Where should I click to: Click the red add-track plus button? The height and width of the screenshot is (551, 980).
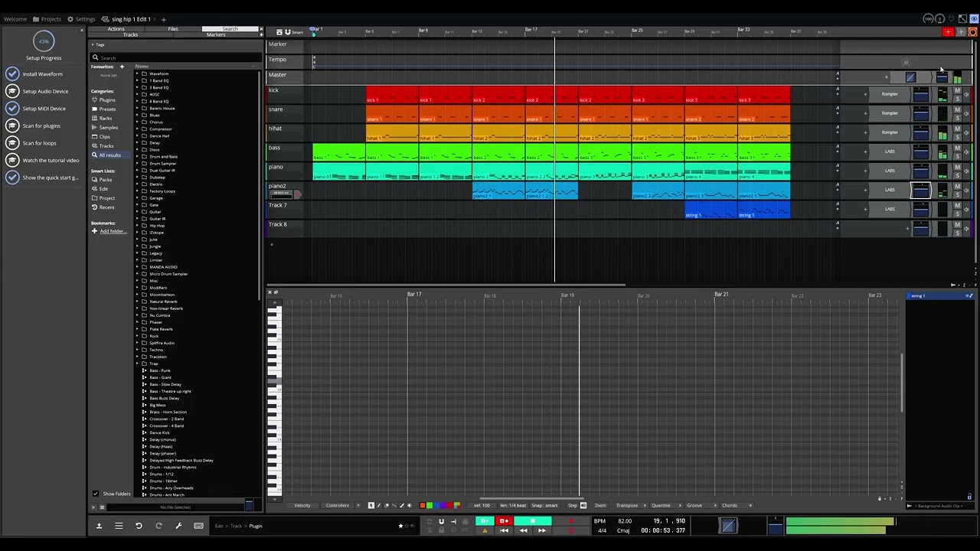pyautogui.click(x=948, y=32)
